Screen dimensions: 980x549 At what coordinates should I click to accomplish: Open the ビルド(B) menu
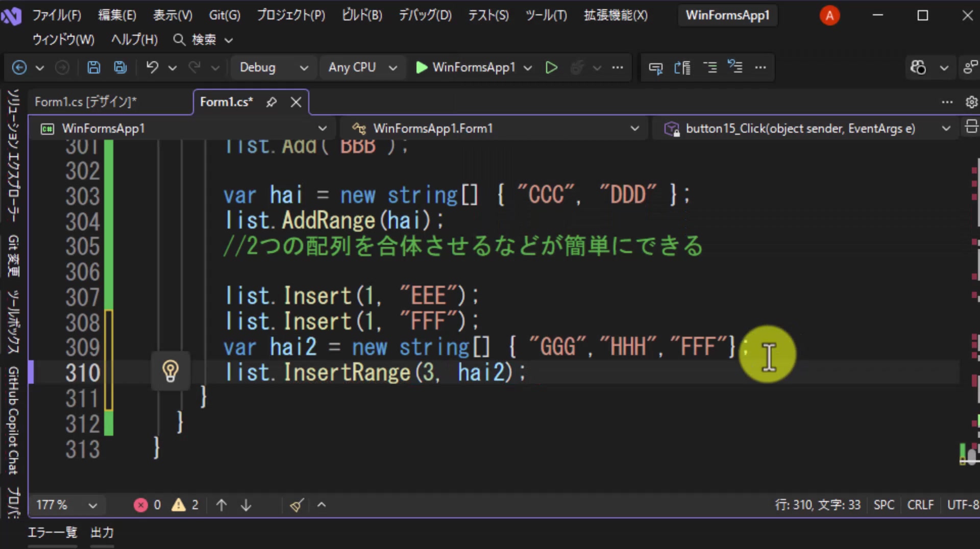[x=362, y=15]
